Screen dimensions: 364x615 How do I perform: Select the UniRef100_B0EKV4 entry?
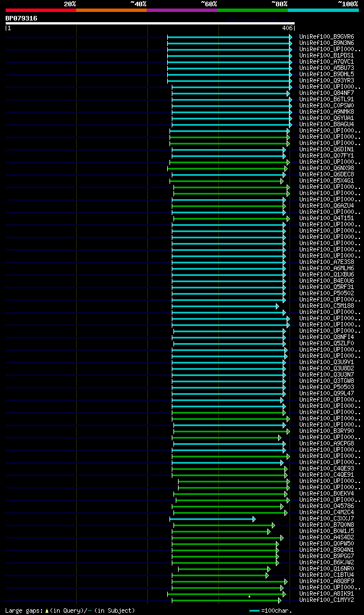point(326,494)
